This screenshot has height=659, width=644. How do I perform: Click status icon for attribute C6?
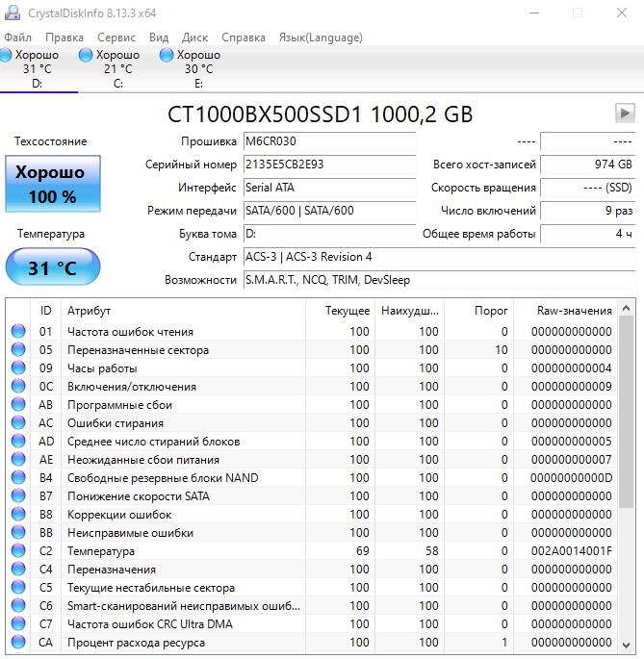[x=18, y=606]
